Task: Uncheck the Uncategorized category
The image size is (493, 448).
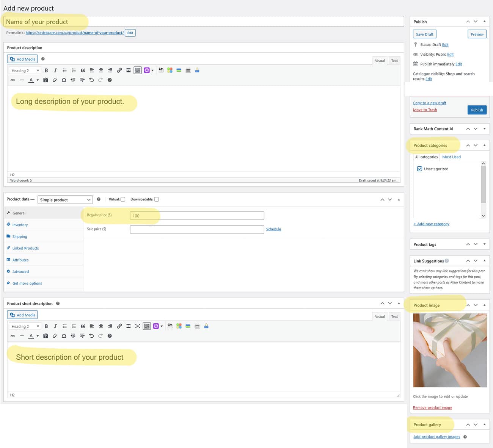Action: [x=419, y=169]
